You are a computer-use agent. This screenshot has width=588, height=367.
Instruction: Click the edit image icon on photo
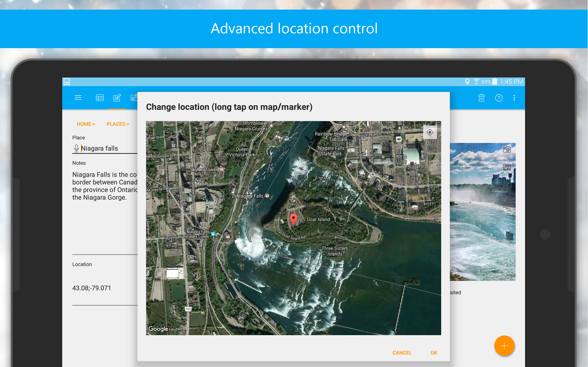pos(507,201)
